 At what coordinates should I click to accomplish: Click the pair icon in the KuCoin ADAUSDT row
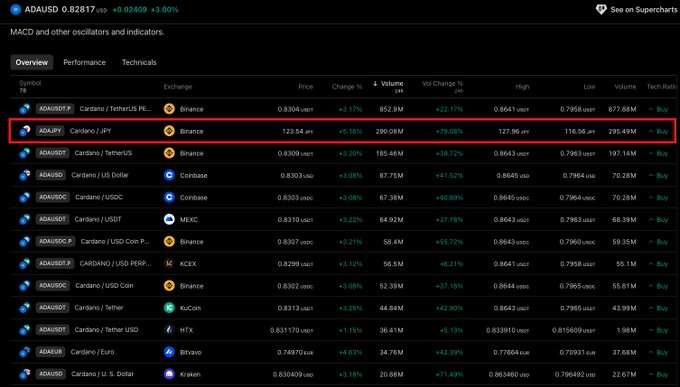tap(25, 308)
